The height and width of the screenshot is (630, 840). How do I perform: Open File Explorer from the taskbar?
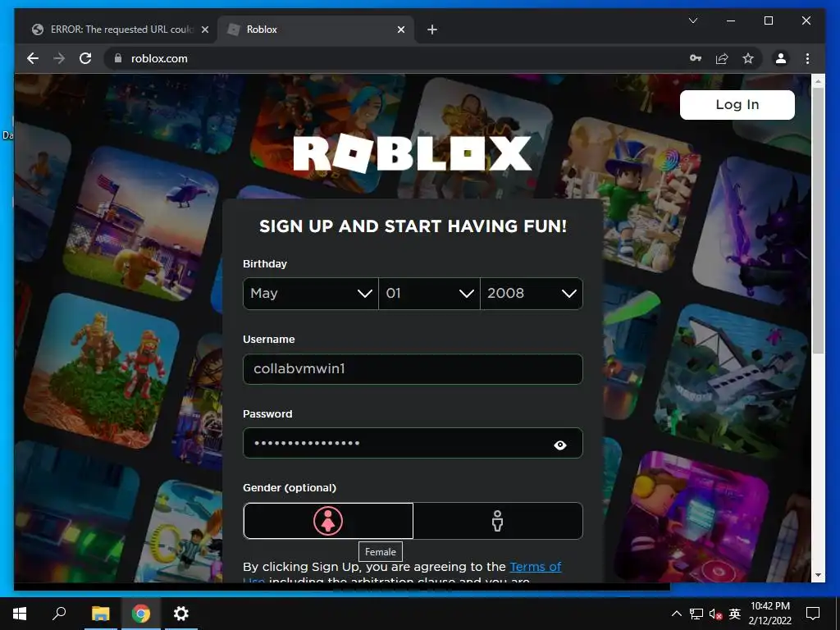point(100,614)
